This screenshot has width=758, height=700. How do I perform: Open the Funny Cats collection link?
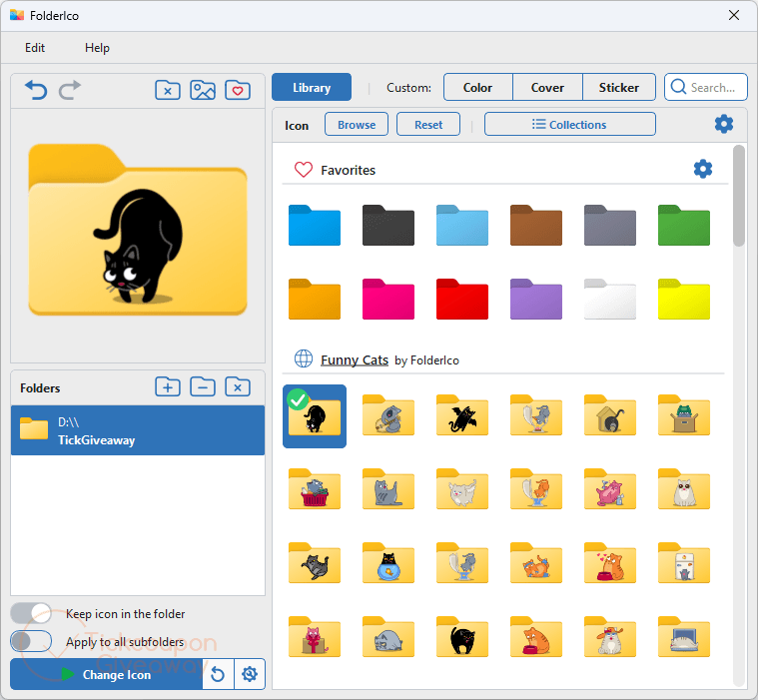[x=355, y=360]
